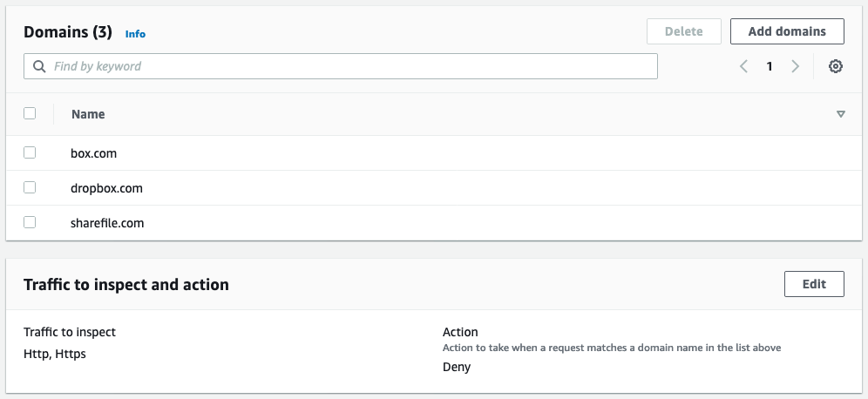
Task: Go to next page arrow
Action: [x=795, y=66]
